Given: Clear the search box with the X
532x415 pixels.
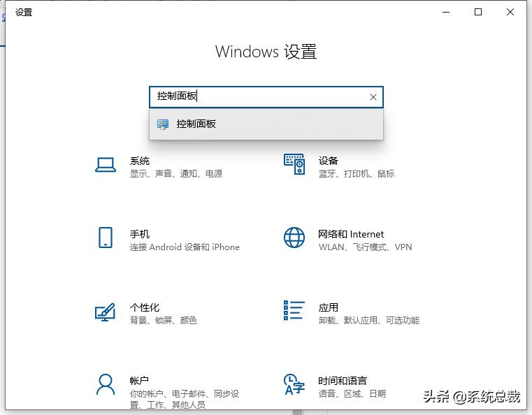Looking at the screenshot, I should pos(373,97).
